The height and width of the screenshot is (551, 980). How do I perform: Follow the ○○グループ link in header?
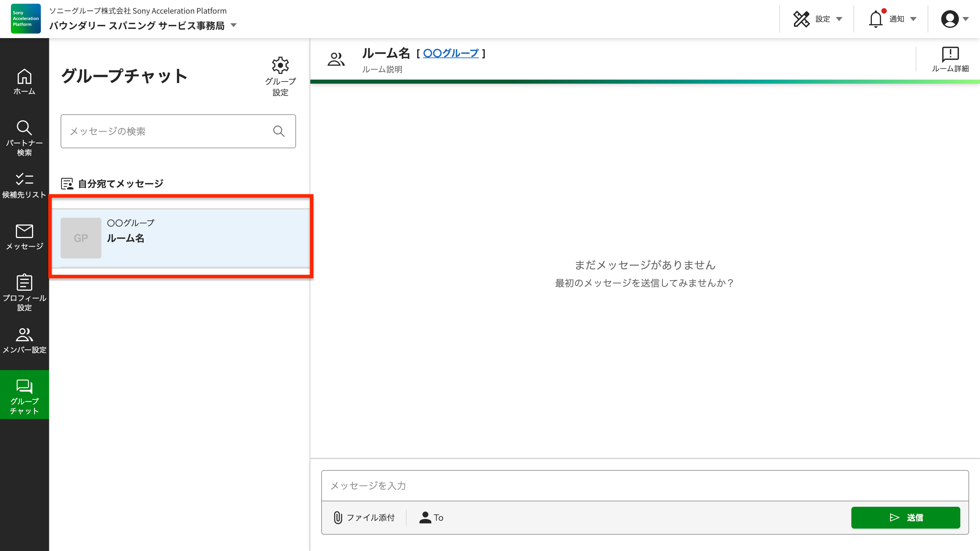coord(451,53)
